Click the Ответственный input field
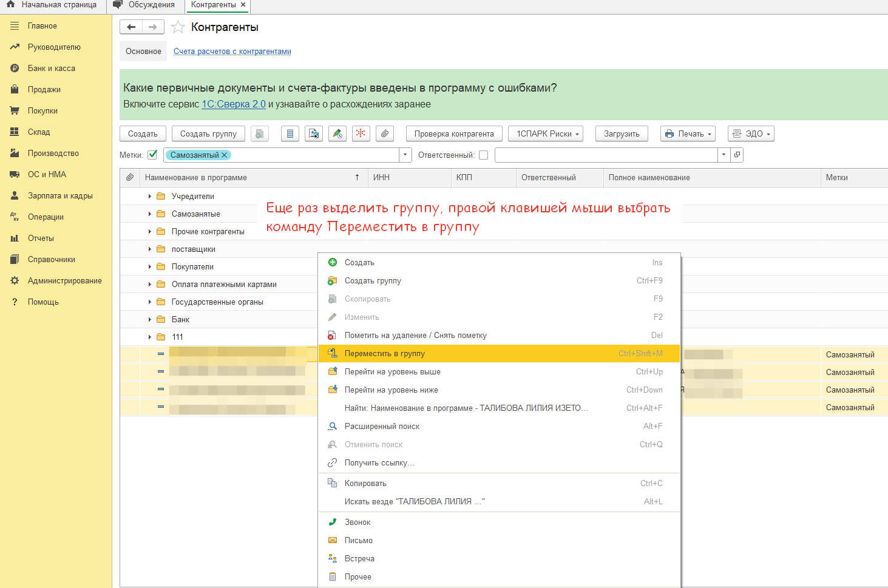Viewport: 888px width, 588px height. (606, 155)
